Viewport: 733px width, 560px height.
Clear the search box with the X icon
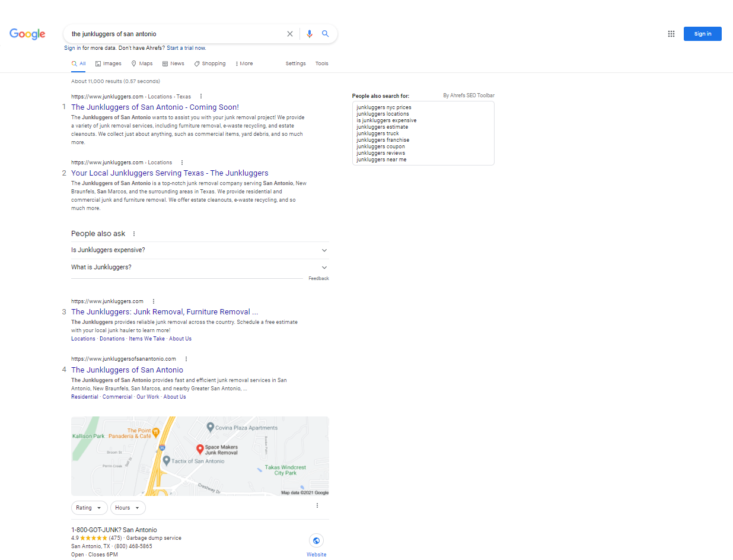pos(290,34)
